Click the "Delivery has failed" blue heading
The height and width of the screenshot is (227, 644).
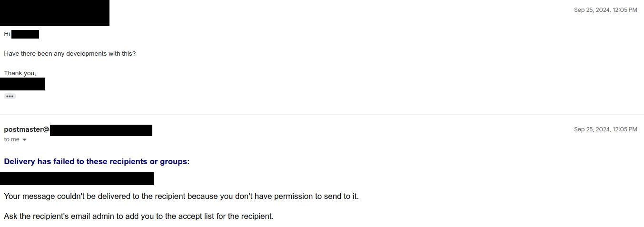[97, 161]
